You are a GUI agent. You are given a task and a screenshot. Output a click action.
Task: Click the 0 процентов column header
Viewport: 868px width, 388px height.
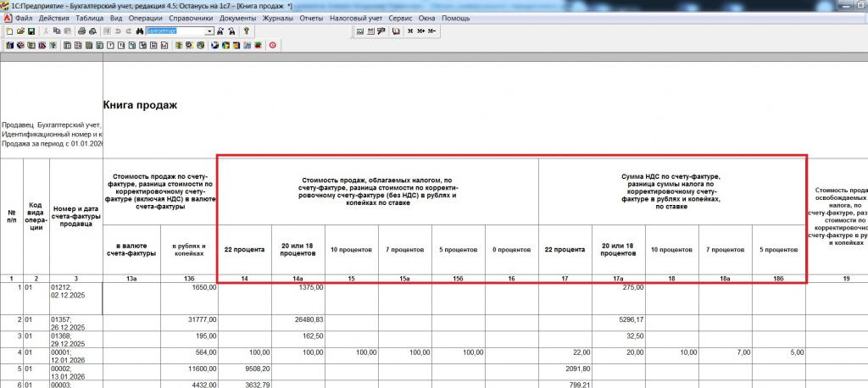(x=511, y=250)
